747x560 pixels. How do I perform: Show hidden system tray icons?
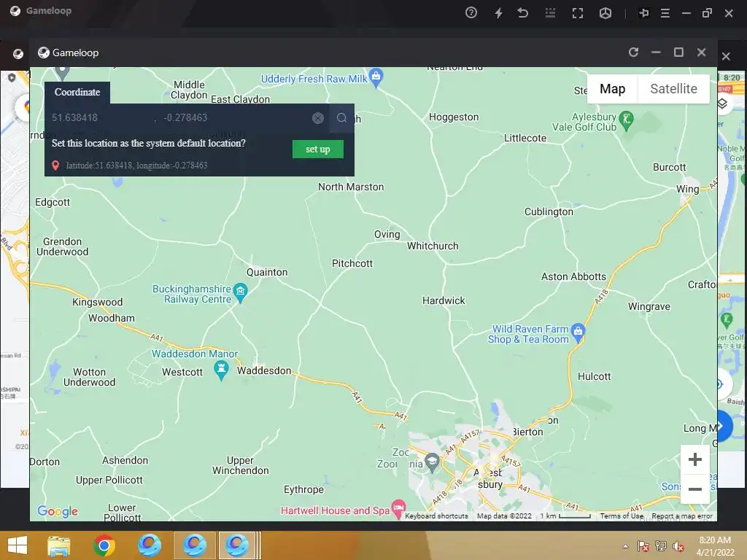(x=625, y=546)
